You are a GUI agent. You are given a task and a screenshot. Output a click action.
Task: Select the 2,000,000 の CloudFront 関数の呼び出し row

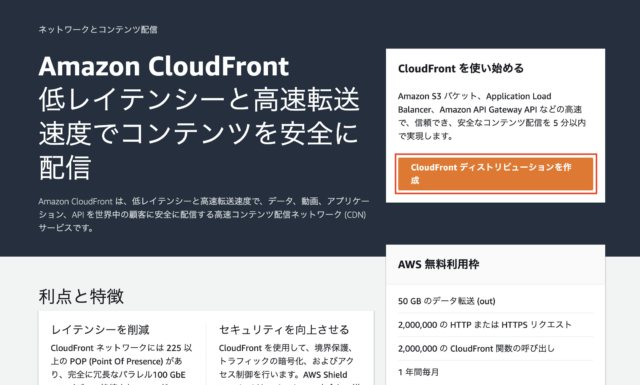coord(496,348)
